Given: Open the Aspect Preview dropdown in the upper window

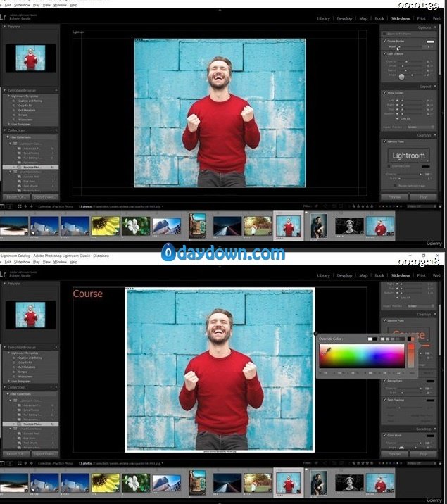Looking at the screenshot, I should (x=420, y=127).
